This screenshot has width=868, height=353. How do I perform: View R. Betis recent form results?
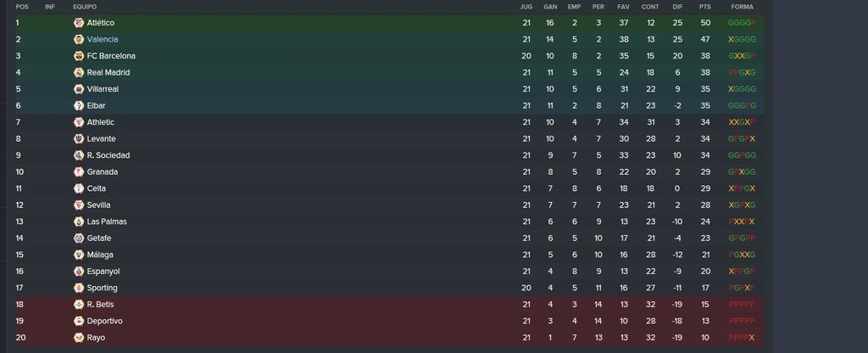pos(743,305)
